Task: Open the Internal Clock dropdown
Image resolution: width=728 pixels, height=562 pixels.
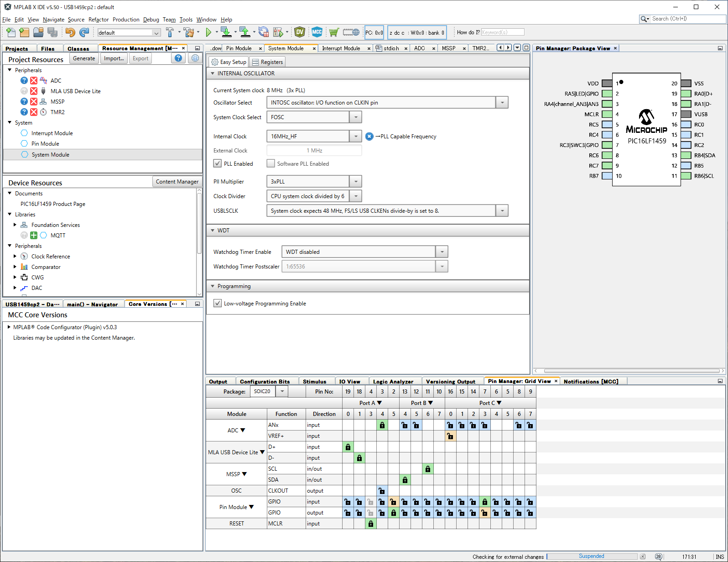Action: click(x=356, y=136)
